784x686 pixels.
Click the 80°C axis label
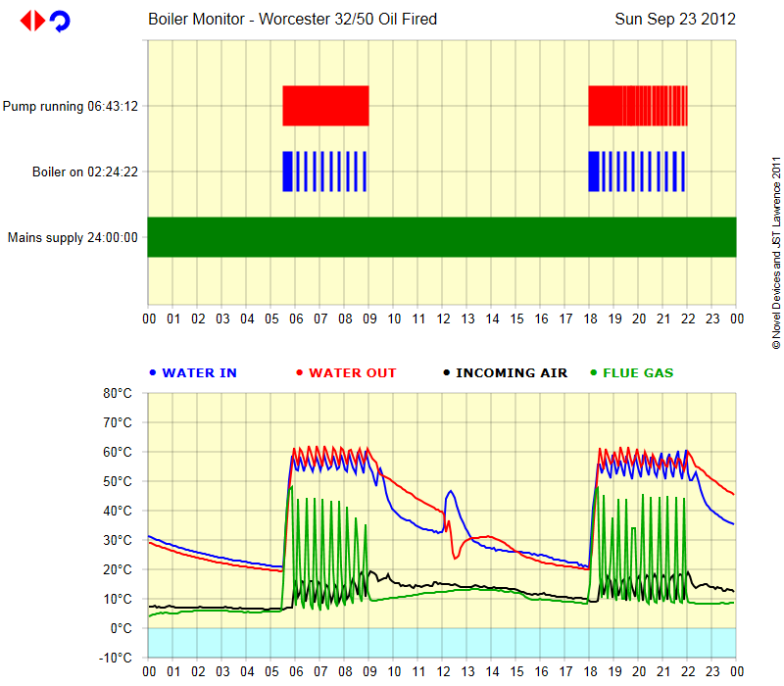118,393
